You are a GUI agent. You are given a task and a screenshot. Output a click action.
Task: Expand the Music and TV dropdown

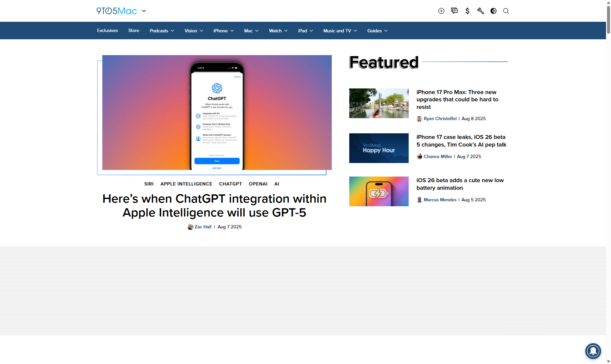pos(340,31)
